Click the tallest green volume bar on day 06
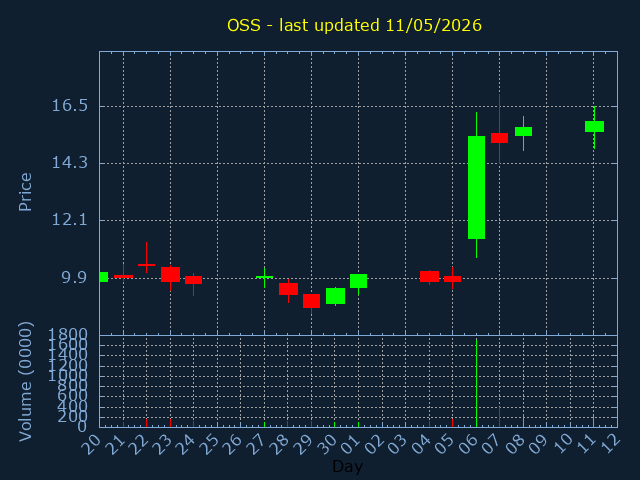This screenshot has width=640, height=480. click(476, 382)
